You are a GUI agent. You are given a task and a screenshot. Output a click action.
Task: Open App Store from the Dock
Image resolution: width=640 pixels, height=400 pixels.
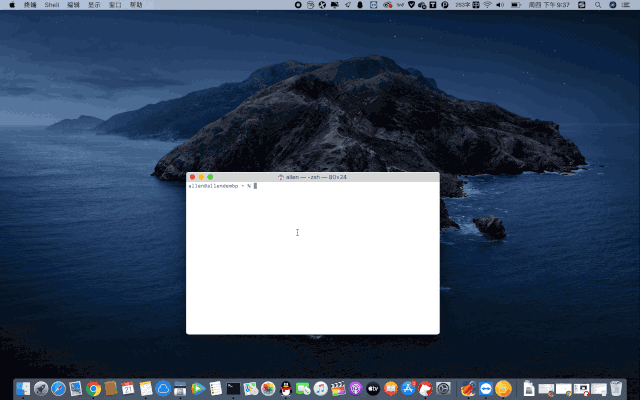(x=408, y=388)
